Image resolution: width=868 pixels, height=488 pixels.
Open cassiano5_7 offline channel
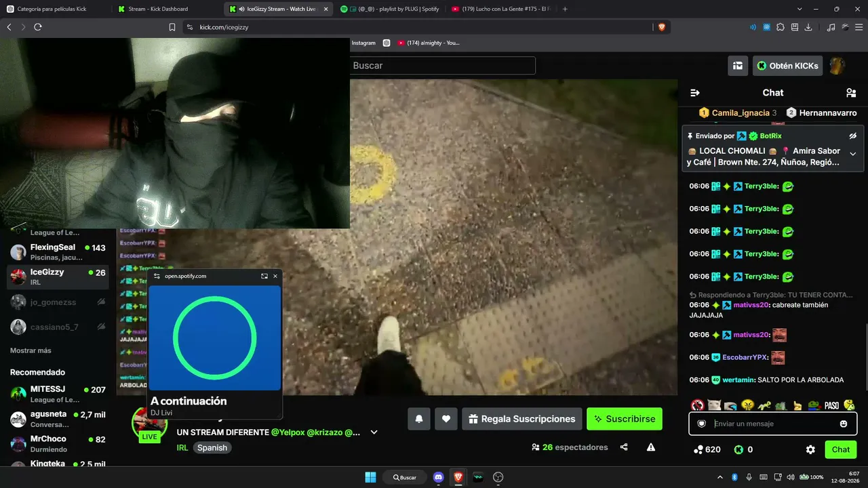pyautogui.click(x=58, y=327)
